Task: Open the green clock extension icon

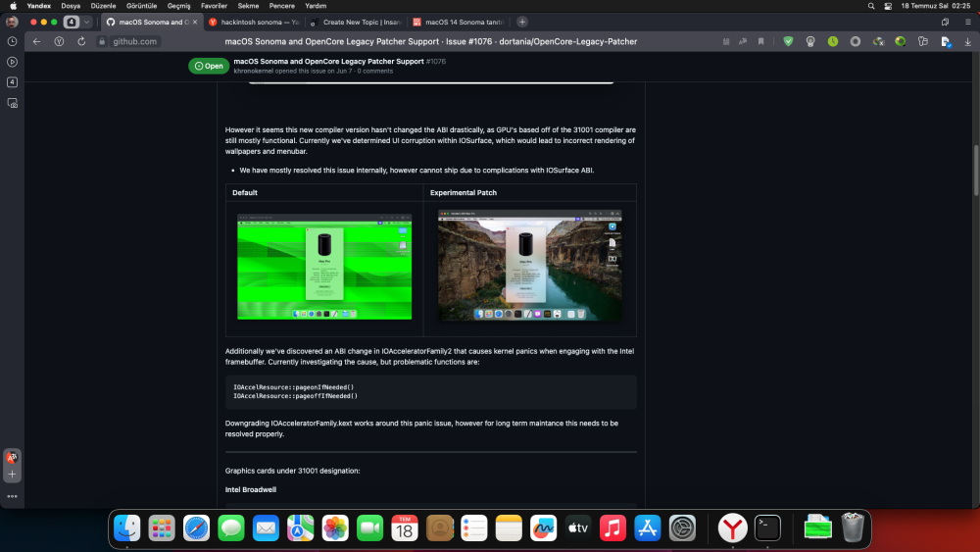Action: tap(833, 41)
